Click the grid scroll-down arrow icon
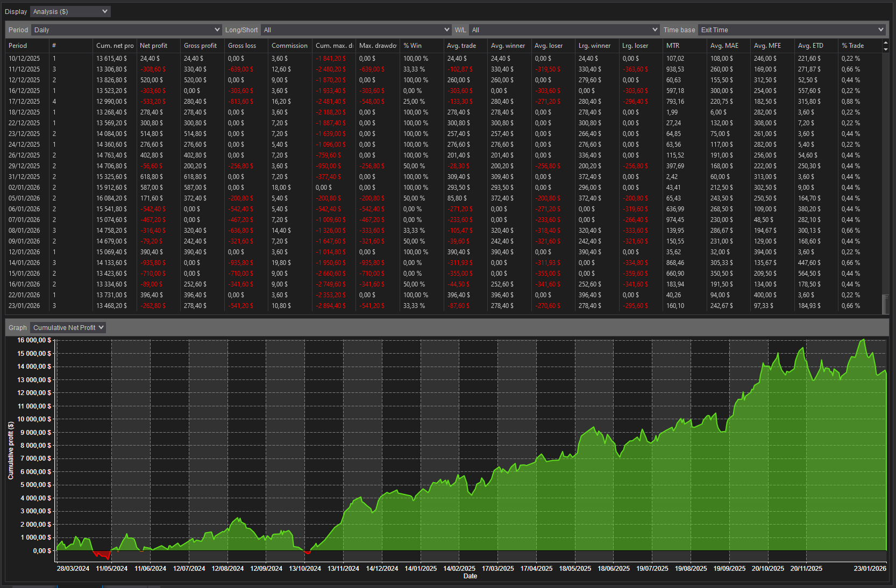 click(x=885, y=49)
